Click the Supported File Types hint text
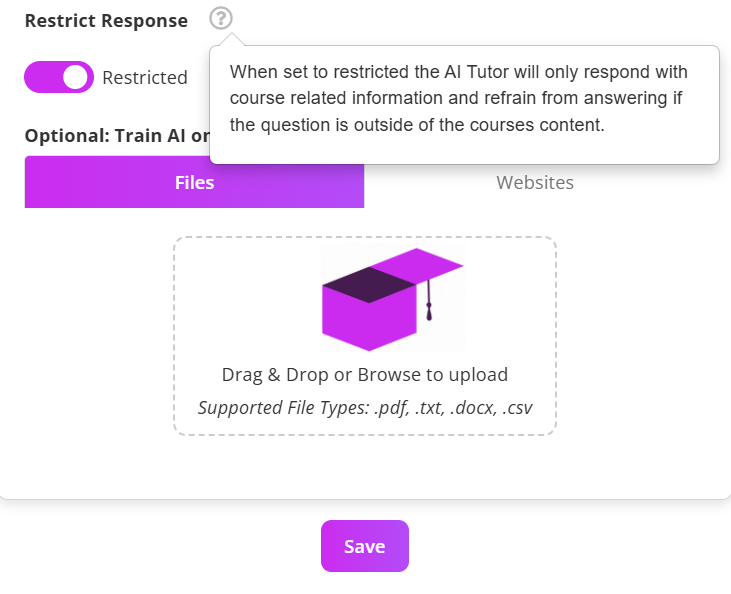The height and width of the screenshot is (594, 731). point(365,408)
